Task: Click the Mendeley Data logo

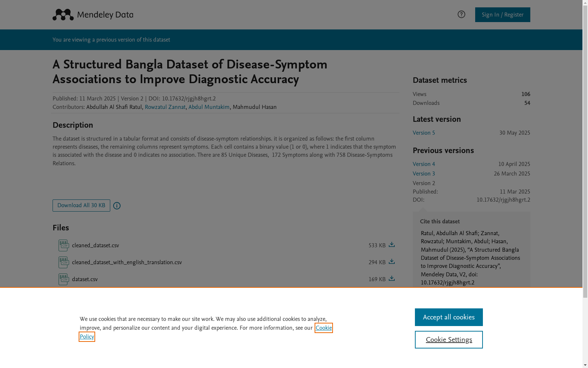Action: (x=93, y=15)
